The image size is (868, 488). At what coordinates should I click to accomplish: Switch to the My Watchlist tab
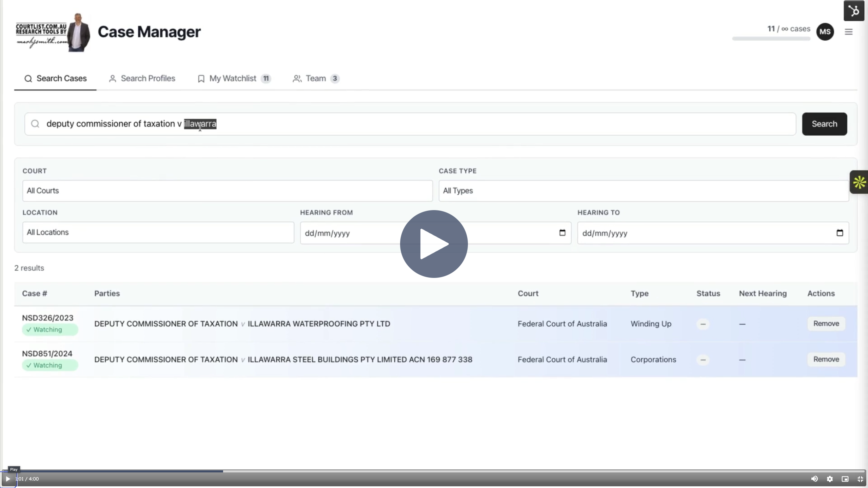pos(233,78)
